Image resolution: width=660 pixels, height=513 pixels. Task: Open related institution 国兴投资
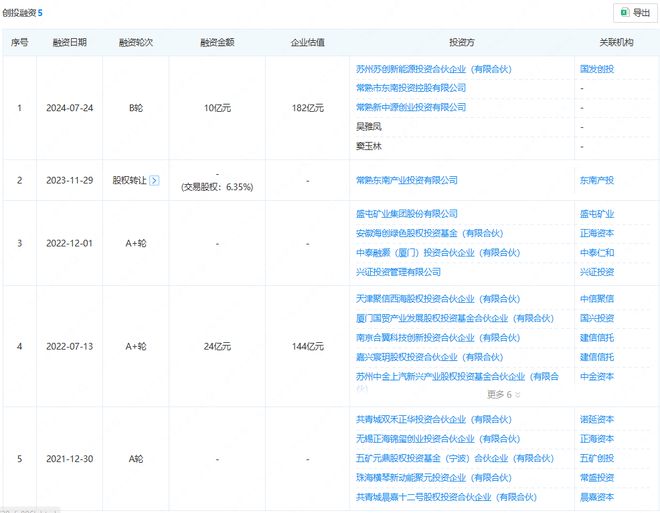(597, 318)
